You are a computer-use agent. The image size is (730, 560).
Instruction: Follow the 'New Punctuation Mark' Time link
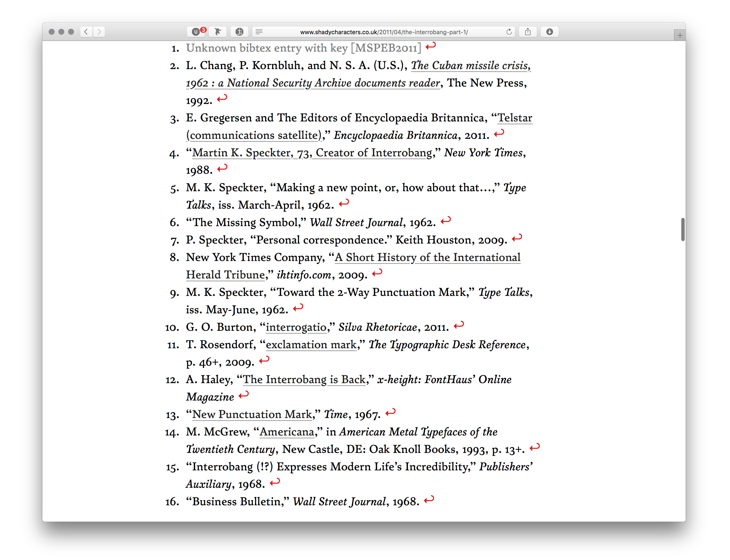click(x=252, y=414)
